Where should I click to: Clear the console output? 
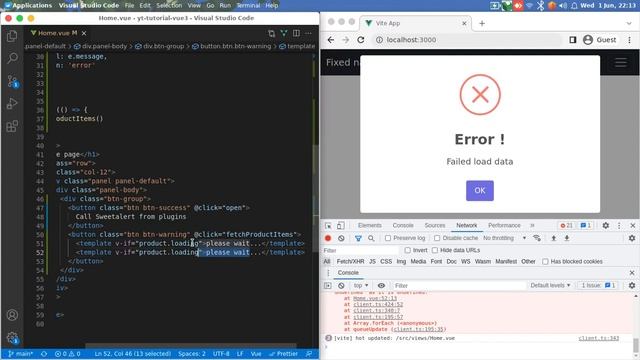coord(341,285)
